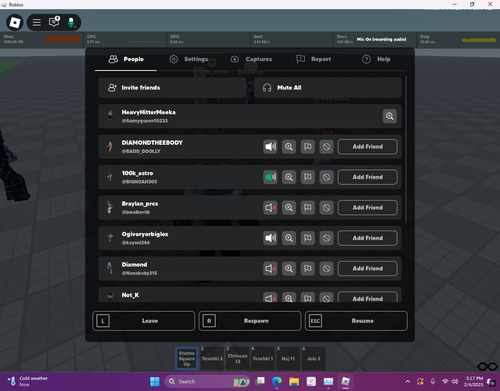Open the Captures tab
The image size is (500, 391).
coord(251,59)
